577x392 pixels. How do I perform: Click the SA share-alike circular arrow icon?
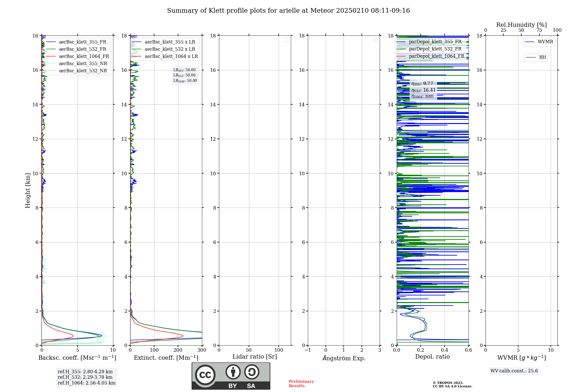tap(252, 372)
